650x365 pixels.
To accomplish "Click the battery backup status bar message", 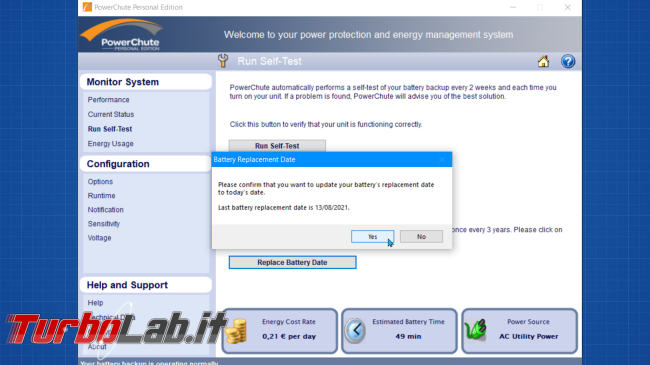I will 149,363.
